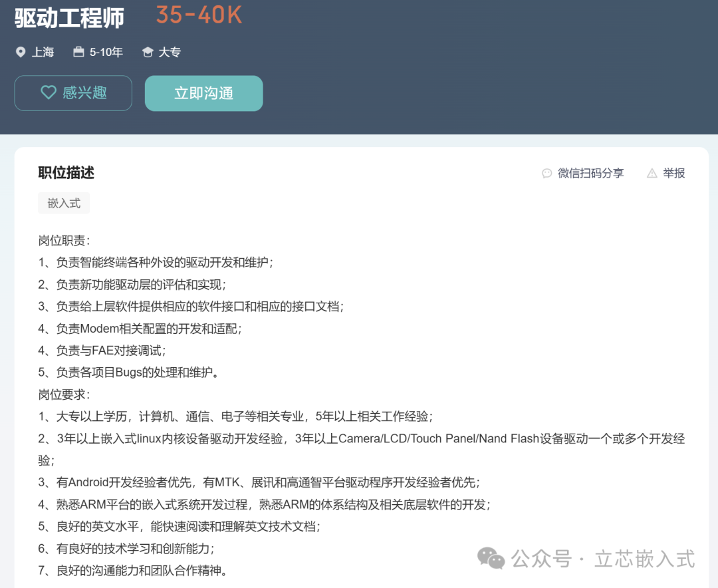Screen dimensions: 718x588
Task: Click the 微信扫码分享 link
Action: point(590,173)
